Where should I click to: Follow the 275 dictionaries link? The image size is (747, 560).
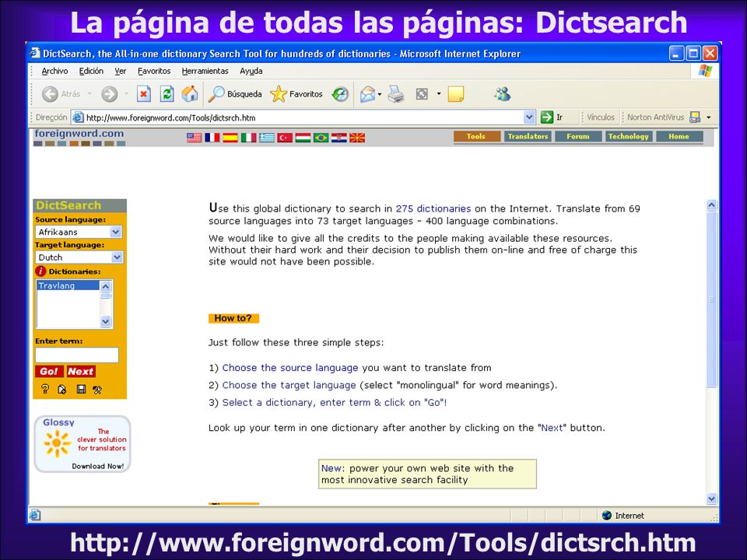point(433,208)
